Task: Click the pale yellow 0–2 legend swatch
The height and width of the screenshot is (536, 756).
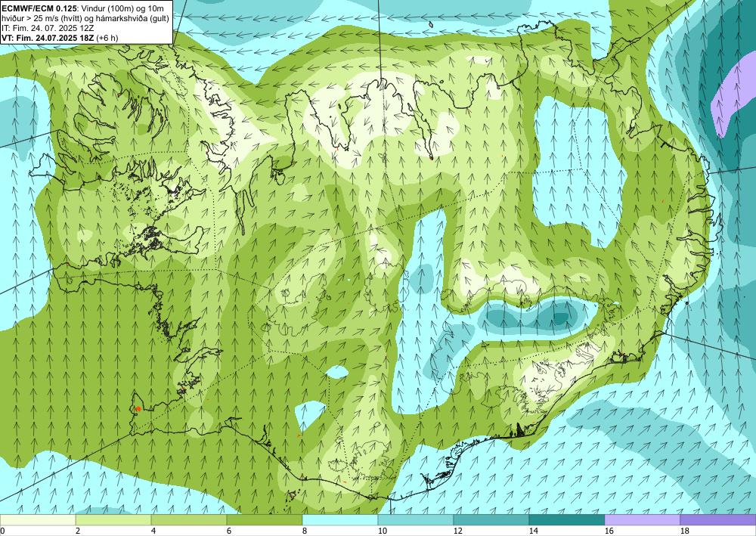Action: (x=38, y=520)
